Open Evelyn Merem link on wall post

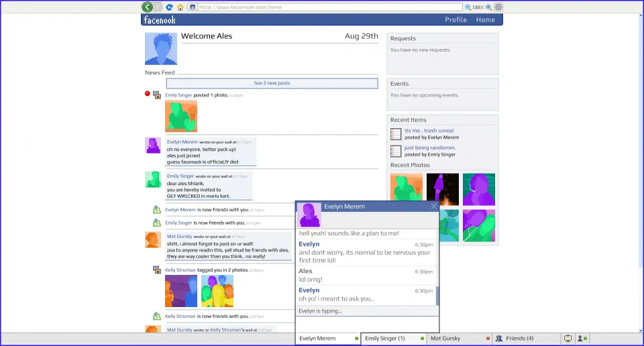[182, 142]
